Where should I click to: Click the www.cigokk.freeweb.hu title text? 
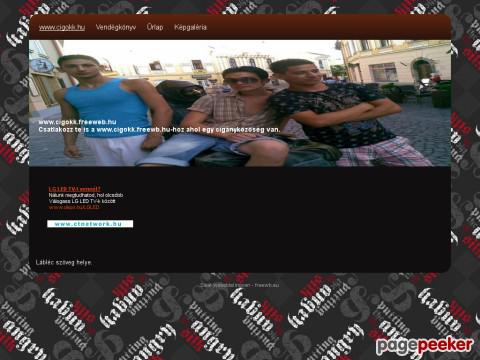77,122
